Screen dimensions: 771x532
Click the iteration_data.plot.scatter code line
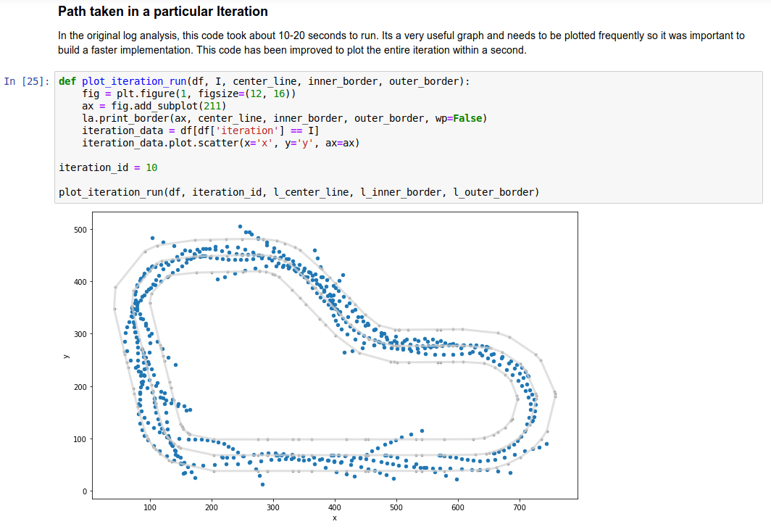[x=220, y=143]
